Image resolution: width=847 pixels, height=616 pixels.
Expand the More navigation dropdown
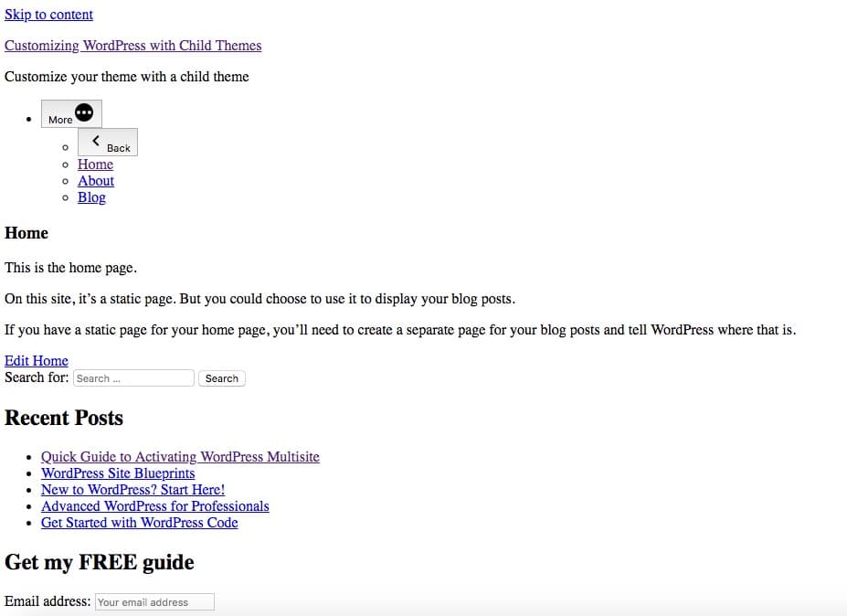point(70,113)
